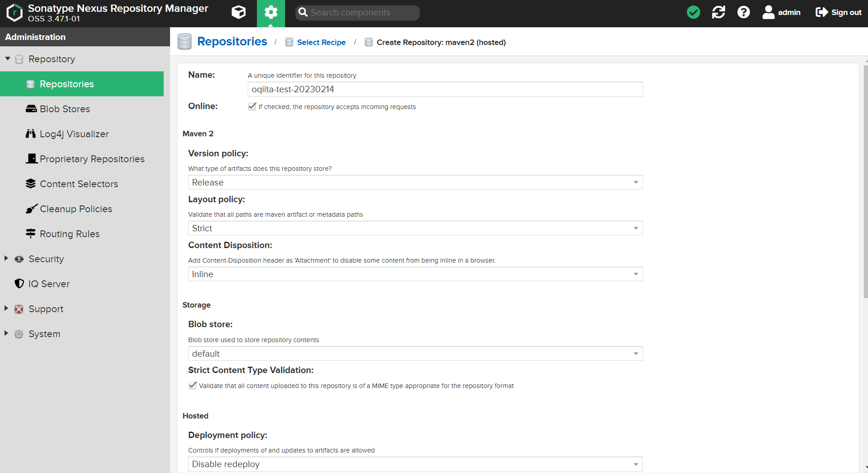Viewport: 868px width, 473px height.
Task: Click the Repository database icon in the sidebar
Action: (x=19, y=59)
